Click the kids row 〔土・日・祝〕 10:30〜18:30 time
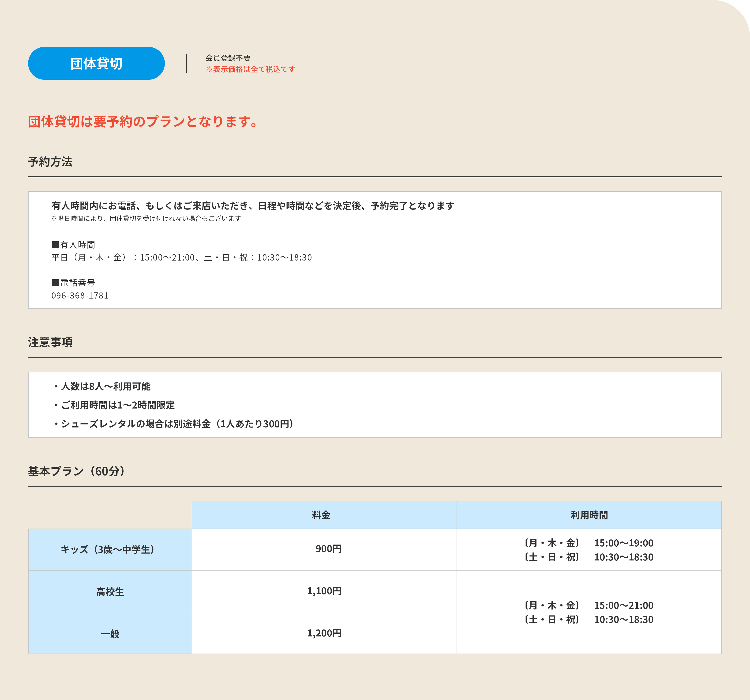 coord(589,557)
